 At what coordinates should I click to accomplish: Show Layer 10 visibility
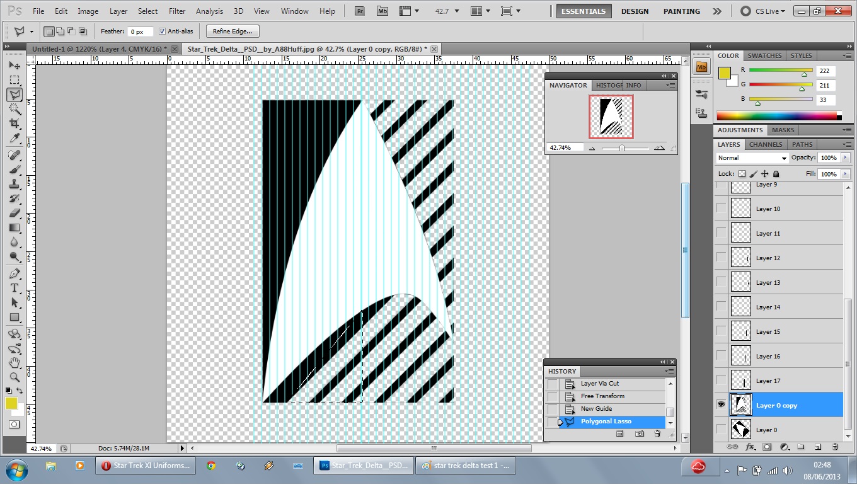point(721,209)
